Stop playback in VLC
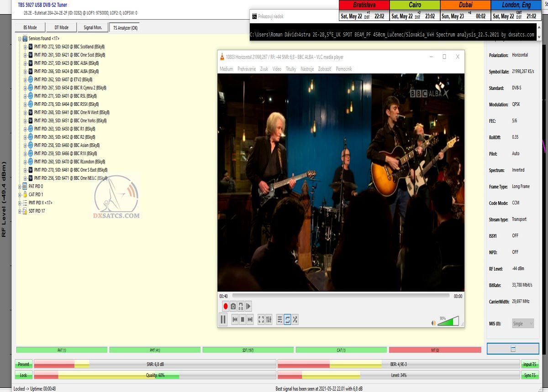 pyautogui.click(x=242, y=319)
